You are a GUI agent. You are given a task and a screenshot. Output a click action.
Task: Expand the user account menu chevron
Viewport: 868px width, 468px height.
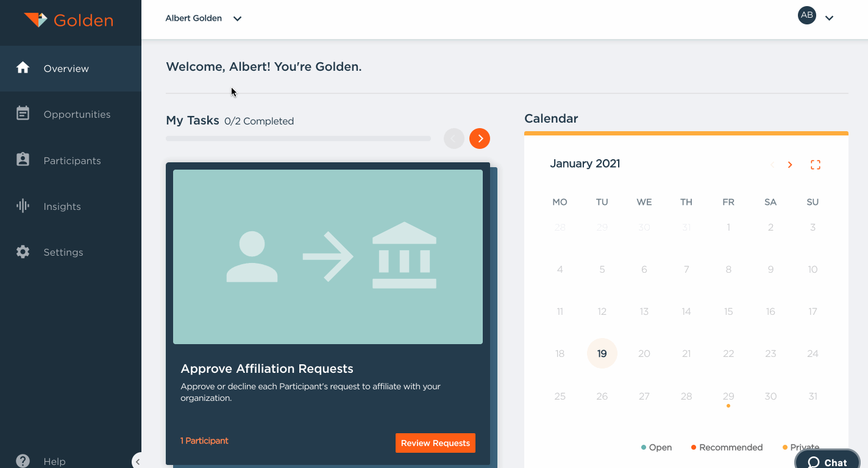829,18
